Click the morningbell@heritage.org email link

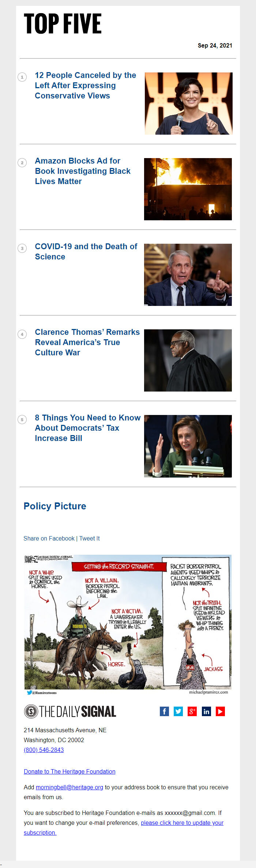69,787
